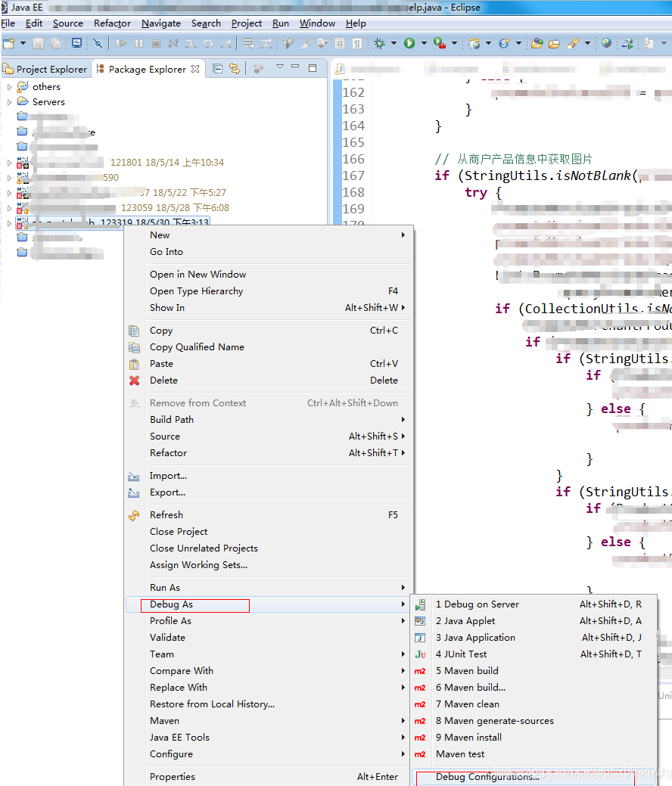
Task: Toggle Block Selection Mode icon
Action: (x=340, y=44)
